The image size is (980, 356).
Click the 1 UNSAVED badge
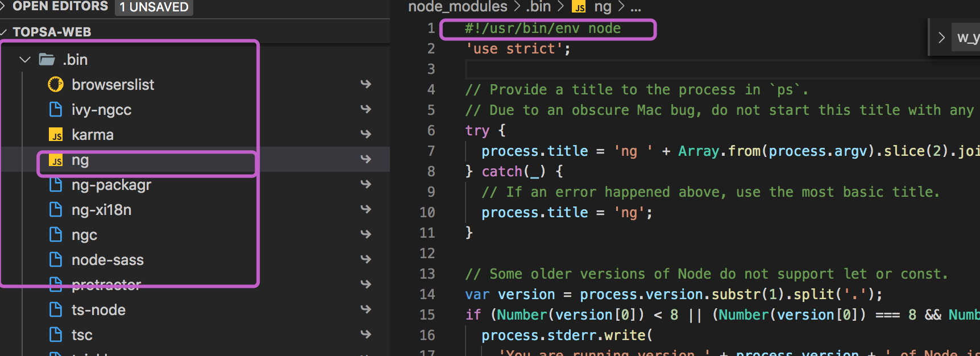[x=154, y=7]
